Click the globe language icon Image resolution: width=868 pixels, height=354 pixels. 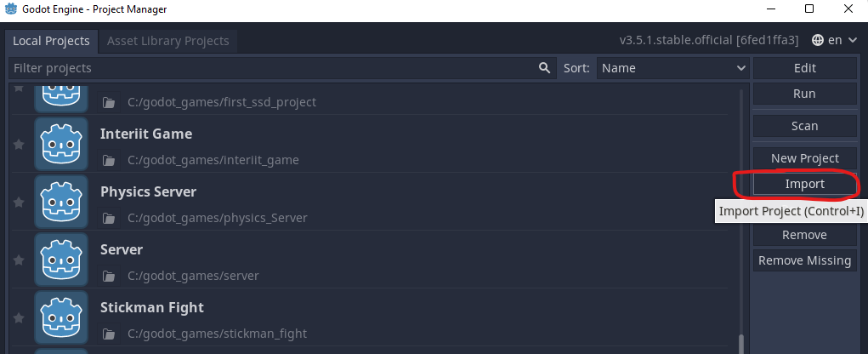(x=818, y=40)
